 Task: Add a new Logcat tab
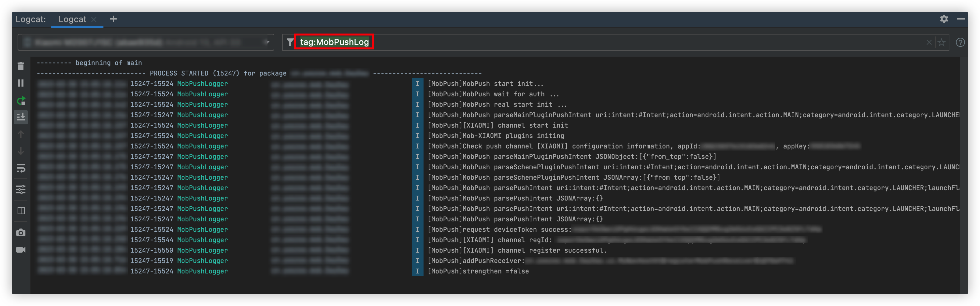[113, 19]
